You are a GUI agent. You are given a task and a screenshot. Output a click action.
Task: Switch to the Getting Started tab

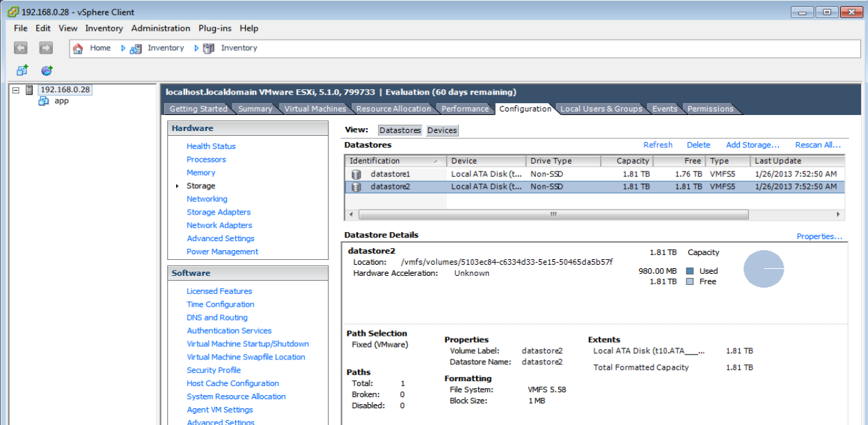coord(198,109)
